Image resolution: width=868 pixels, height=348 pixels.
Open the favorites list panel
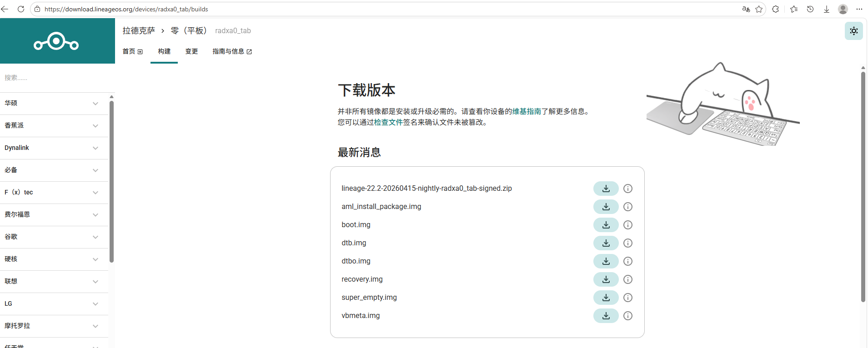click(x=794, y=9)
